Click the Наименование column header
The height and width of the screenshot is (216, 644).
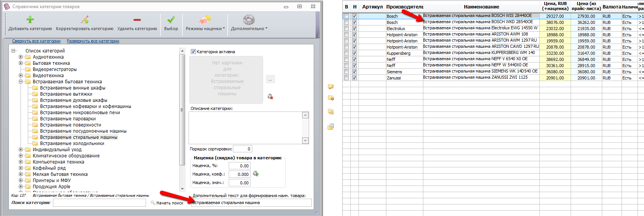coord(481,7)
